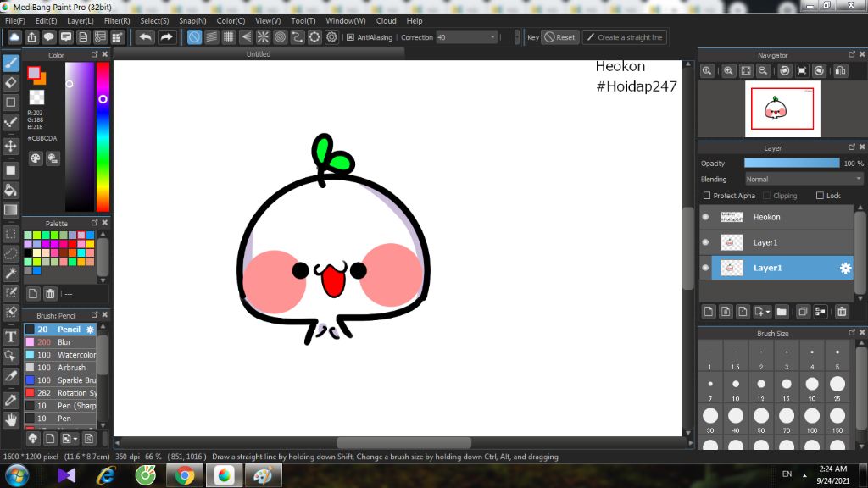This screenshot has height=488, width=868.
Task: Turn snap off using toolbar icon
Action: [194, 37]
